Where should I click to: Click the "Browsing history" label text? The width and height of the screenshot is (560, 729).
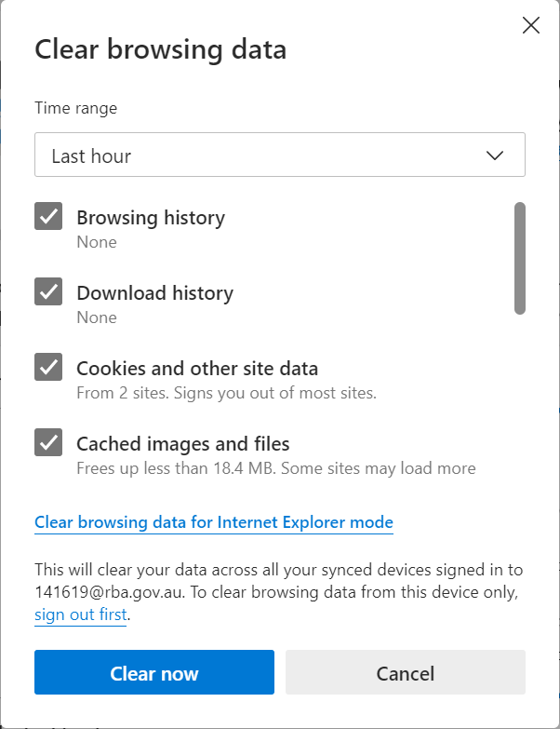pyautogui.click(x=151, y=218)
